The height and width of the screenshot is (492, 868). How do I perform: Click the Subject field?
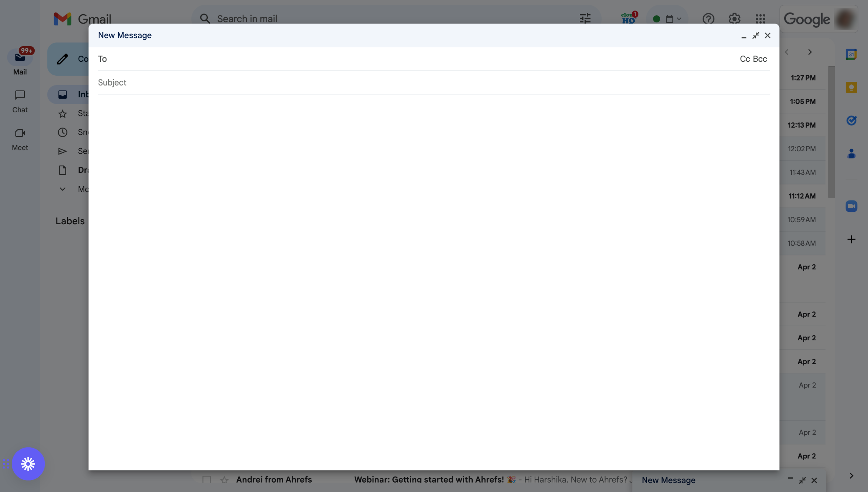pos(434,82)
